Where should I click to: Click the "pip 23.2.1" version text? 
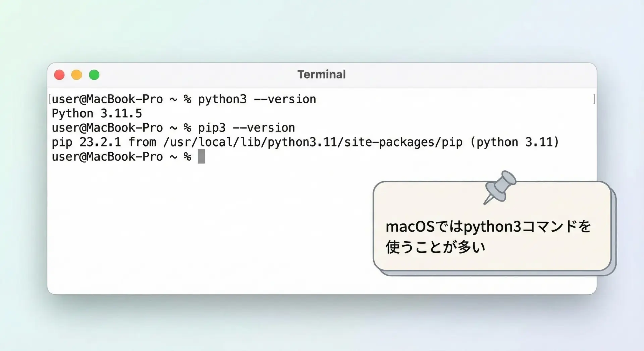pos(86,142)
